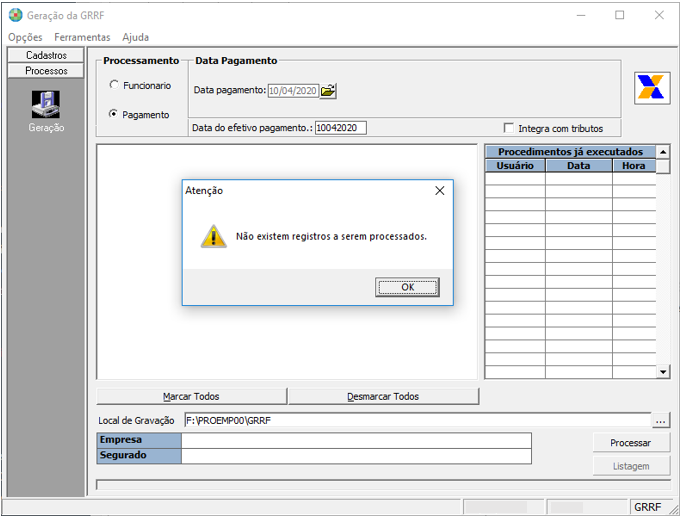This screenshot has width=683, height=517.
Task: Click the Geração floppy disk icon
Action: pos(45,105)
